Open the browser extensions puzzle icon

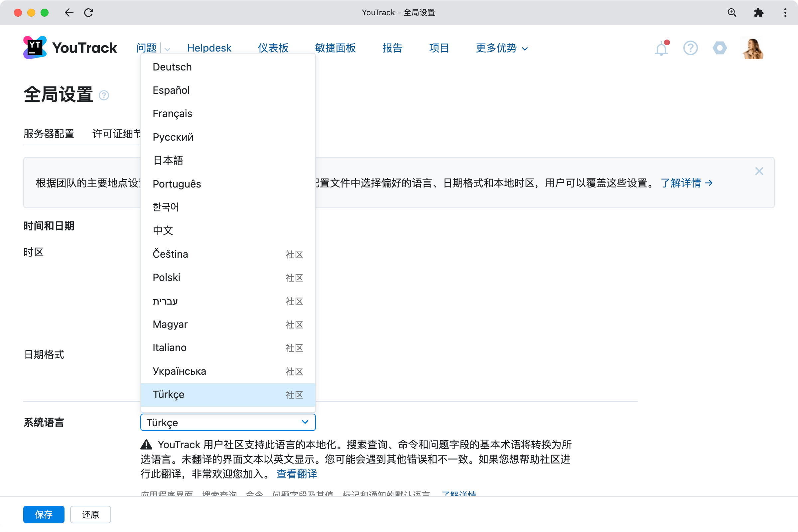[x=758, y=13]
